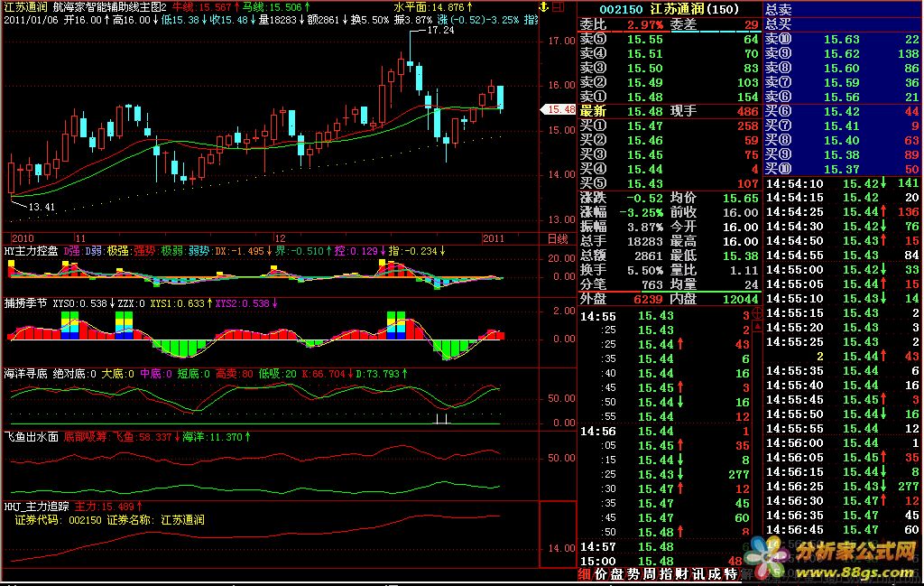Select the 势 tab at the bottom
Image resolution: width=924 pixels, height=586 pixels.
(x=633, y=573)
